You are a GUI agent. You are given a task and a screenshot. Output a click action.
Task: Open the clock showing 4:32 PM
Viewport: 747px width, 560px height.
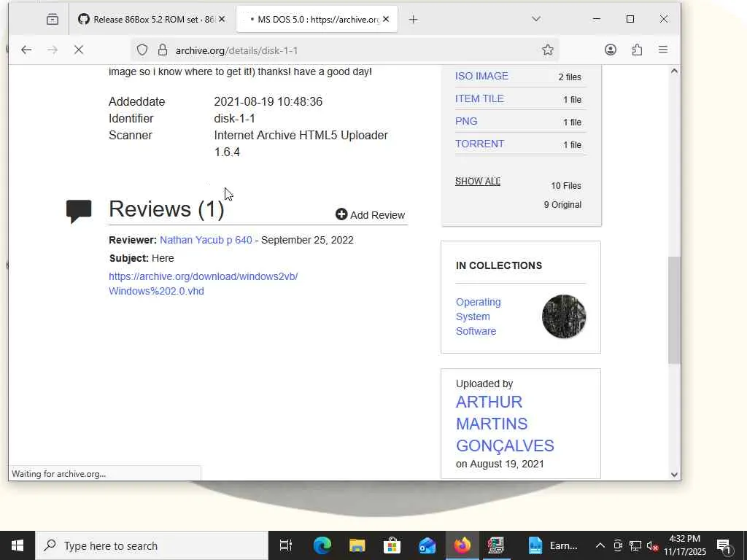point(685,545)
